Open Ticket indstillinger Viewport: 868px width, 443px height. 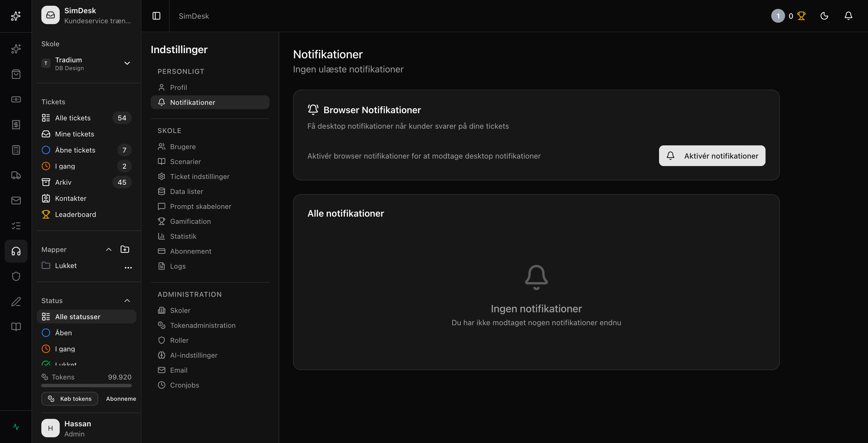(x=210, y=177)
